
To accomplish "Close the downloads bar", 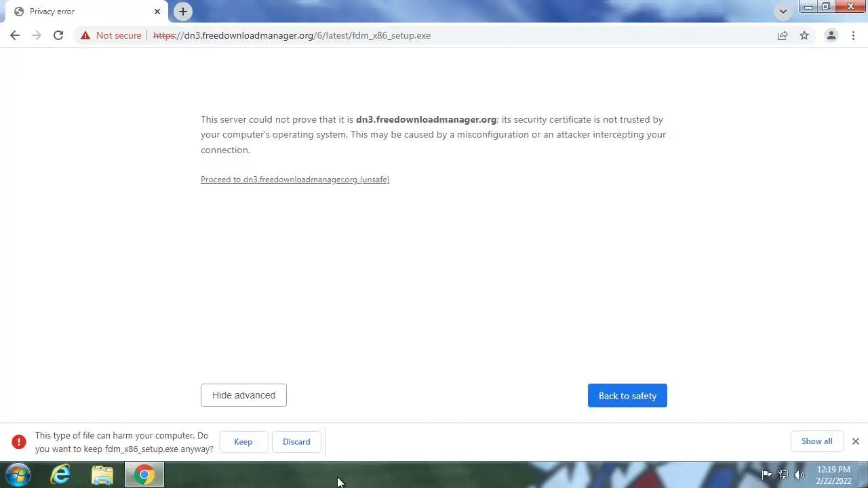I will [x=856, y=441].
